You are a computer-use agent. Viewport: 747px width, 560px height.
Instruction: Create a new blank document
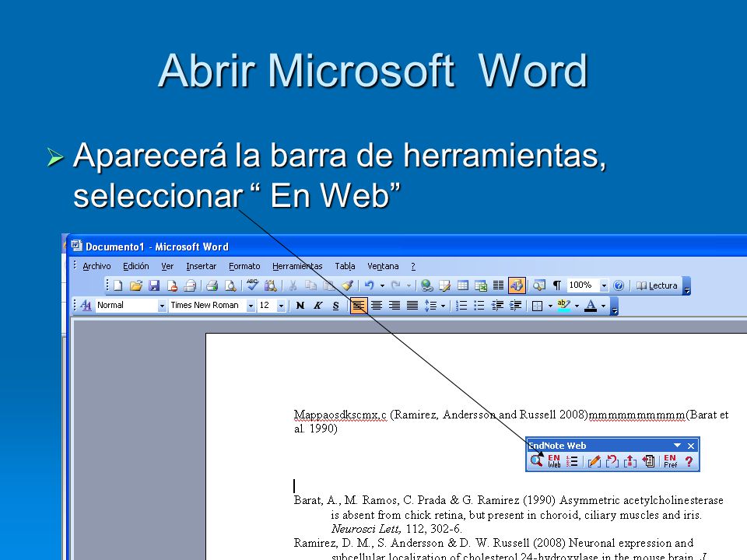click(x=118, y=285)
